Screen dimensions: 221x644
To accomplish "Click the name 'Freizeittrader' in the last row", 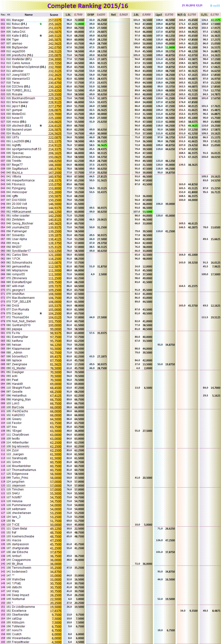I will [x=21, y=642].
